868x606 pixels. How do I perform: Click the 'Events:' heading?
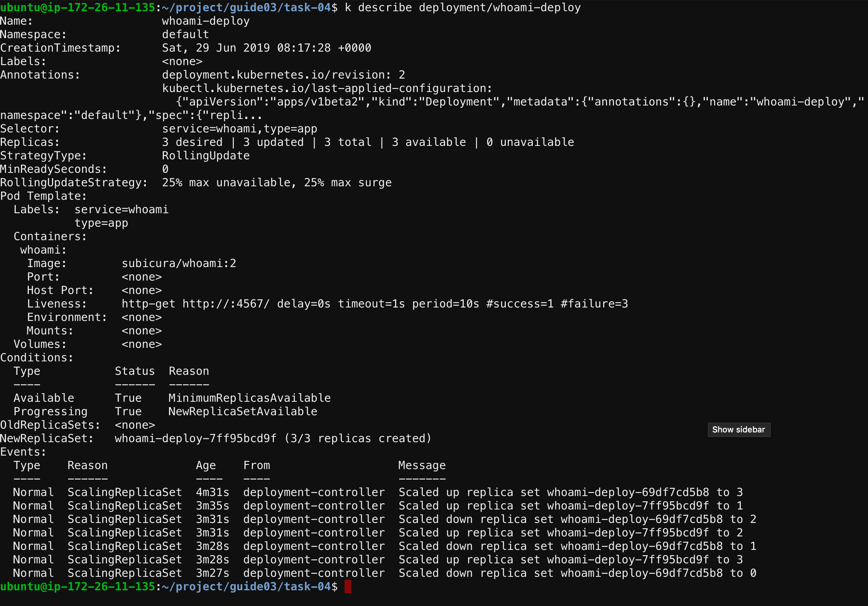23,452
